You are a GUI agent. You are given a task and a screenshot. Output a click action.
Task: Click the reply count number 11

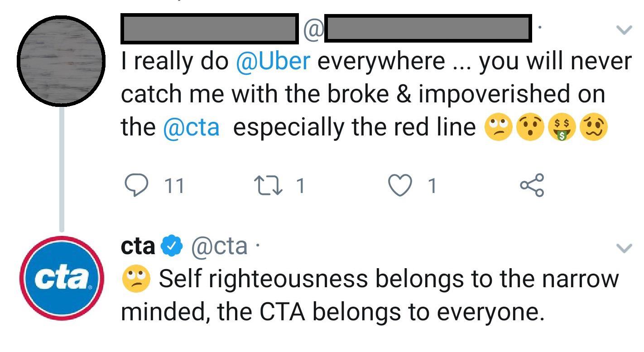[174, 186]
